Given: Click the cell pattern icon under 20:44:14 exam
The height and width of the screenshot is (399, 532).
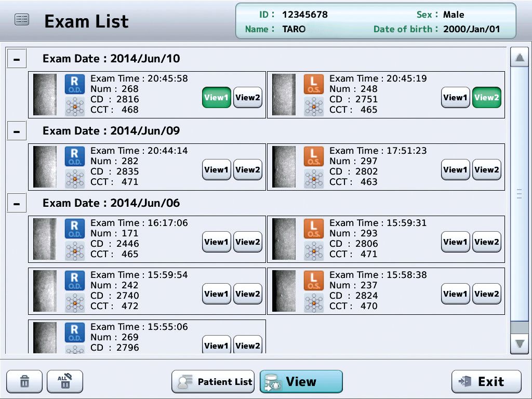Looking at the screenshot, I should tap(74, 178).
